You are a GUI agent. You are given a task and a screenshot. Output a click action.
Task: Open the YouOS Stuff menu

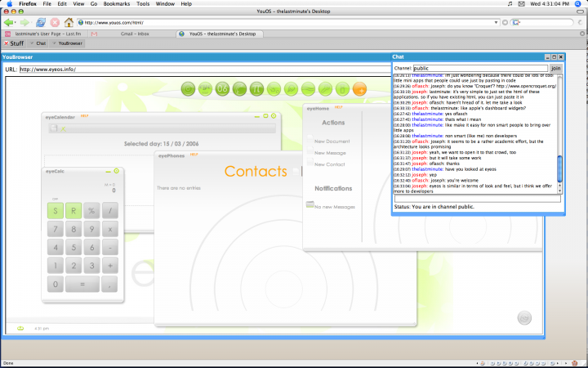(14, 43)
